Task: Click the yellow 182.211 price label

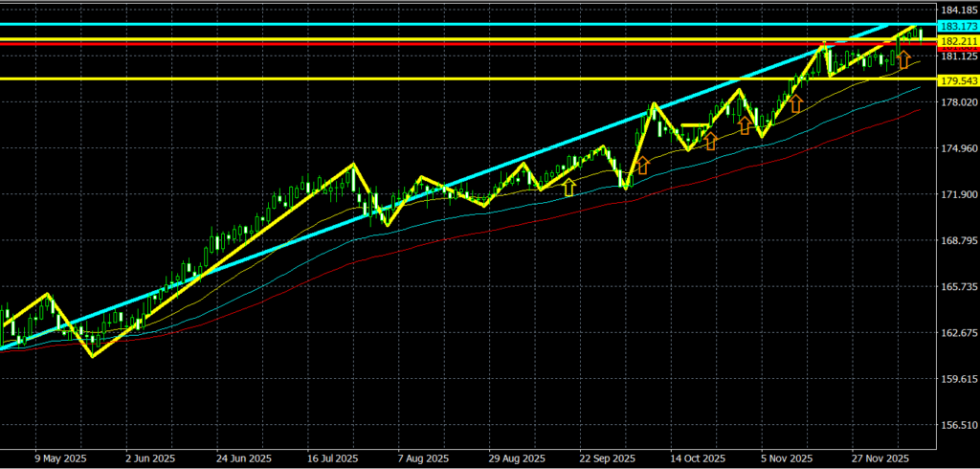Action: (x=955, y=42)
